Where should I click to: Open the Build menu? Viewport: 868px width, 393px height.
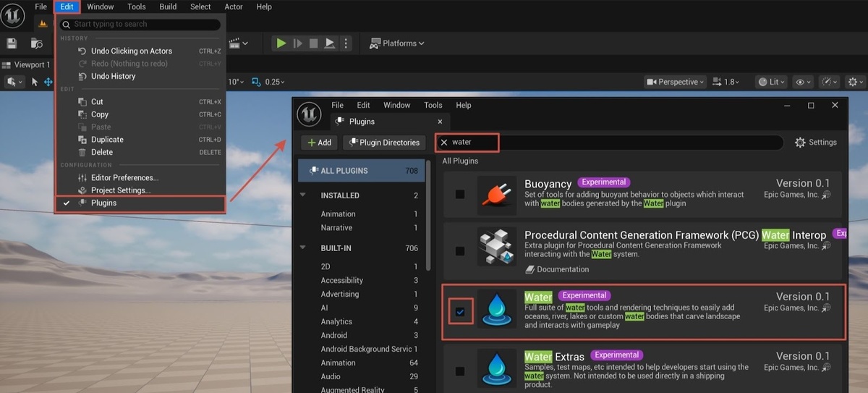[x=168, y=7]
